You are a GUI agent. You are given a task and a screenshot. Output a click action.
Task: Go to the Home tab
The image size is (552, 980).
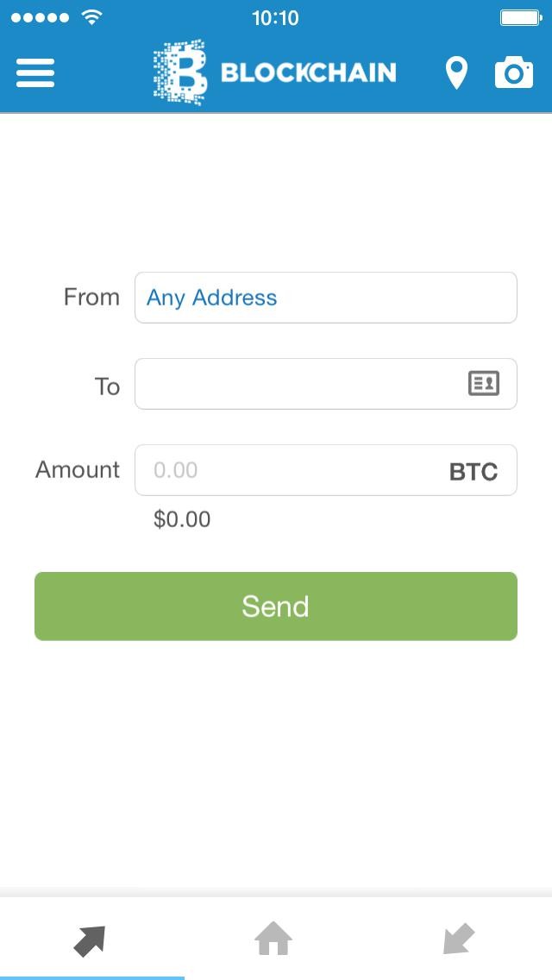click(x=273, y=939)
